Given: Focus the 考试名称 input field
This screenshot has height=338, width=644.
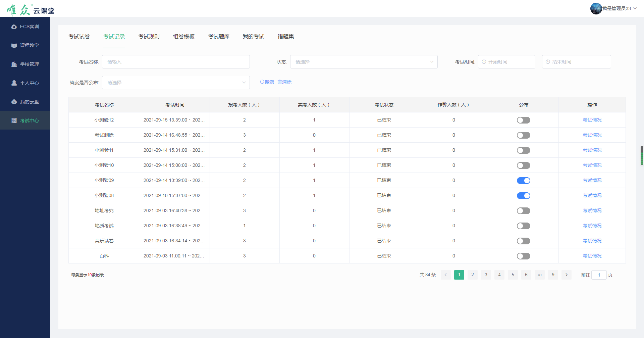Looking at the screenshot, I should point(176,62).
